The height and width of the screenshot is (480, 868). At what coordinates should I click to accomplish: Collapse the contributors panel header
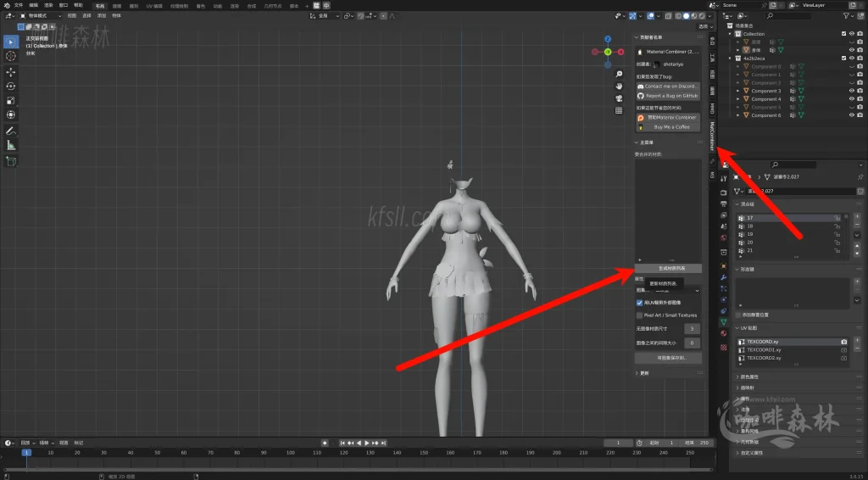(x=652, y=37)
